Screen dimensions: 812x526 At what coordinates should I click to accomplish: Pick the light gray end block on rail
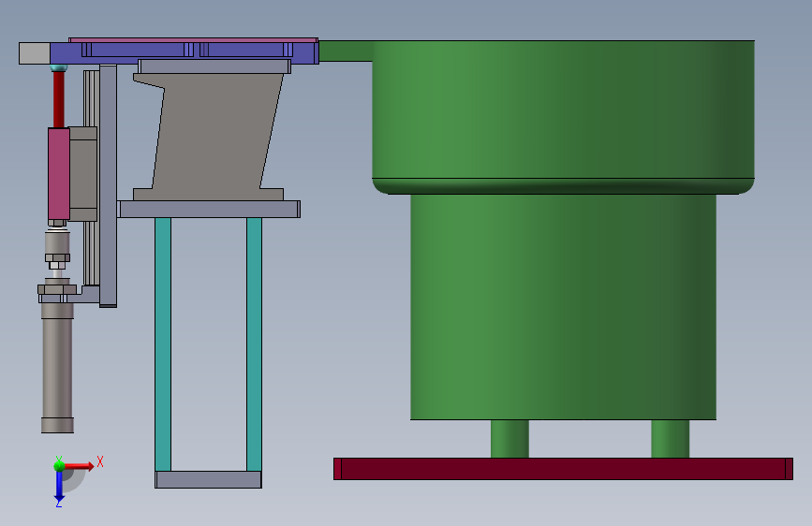click(x=35, y=53)
